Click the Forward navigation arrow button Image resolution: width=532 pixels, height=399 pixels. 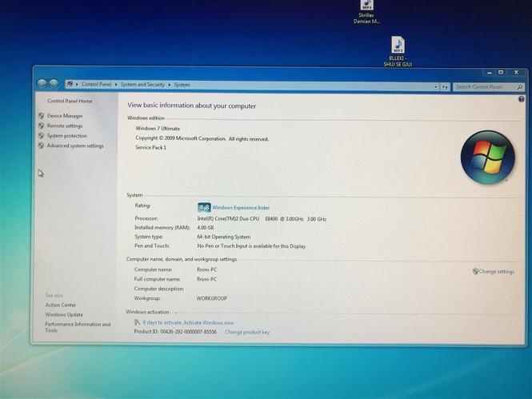pos(54,84)
